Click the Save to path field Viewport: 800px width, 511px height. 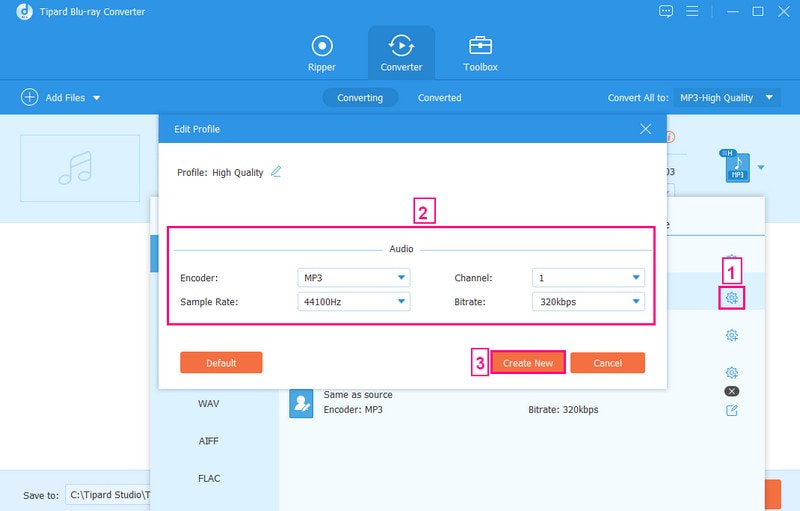[x=108, y=495]
